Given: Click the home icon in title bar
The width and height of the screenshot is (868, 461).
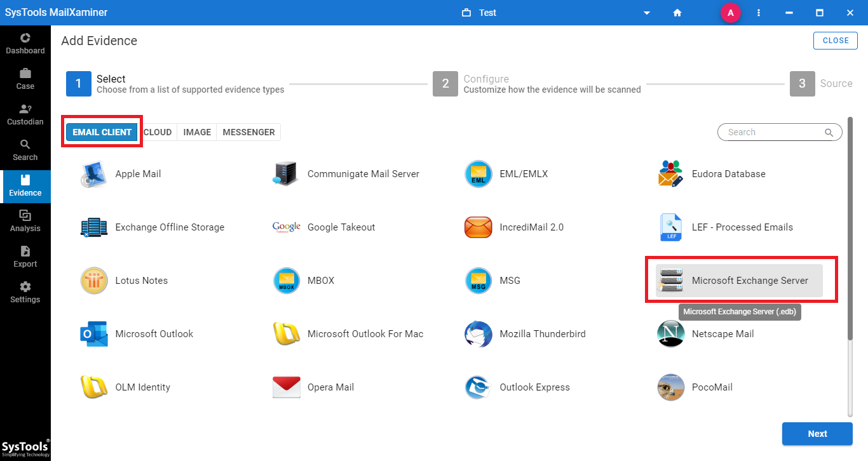Looking at the screenshot, I should tap(677, 13).
